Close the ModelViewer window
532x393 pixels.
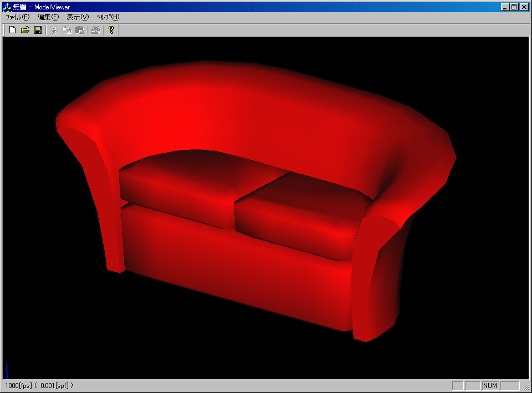coord(524,7)
